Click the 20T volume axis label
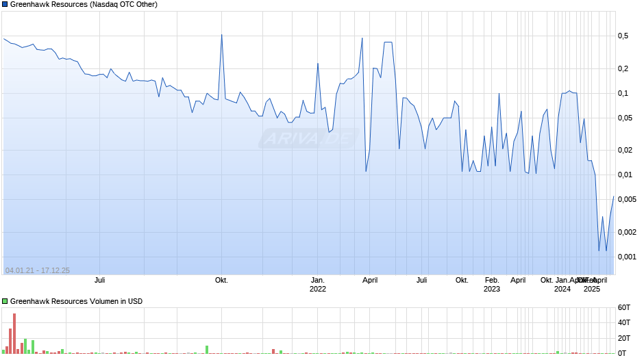The image size is (644, 360). click(624, 338)
